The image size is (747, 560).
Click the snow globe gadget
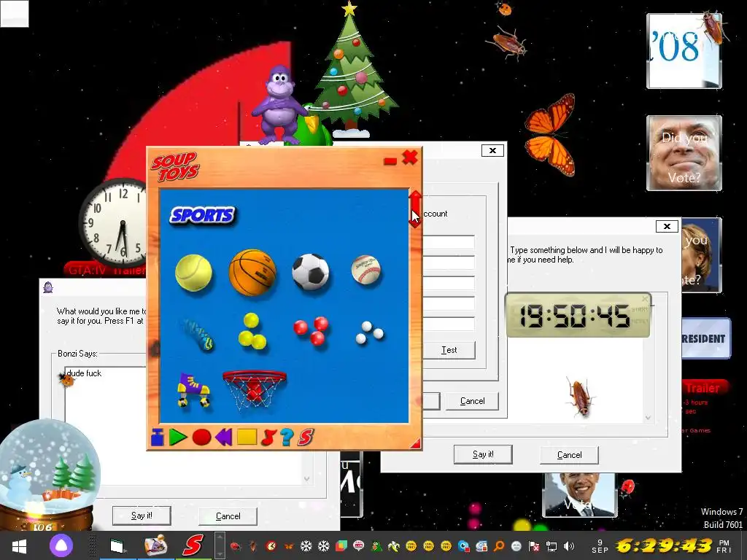click(x=48, y=475)
